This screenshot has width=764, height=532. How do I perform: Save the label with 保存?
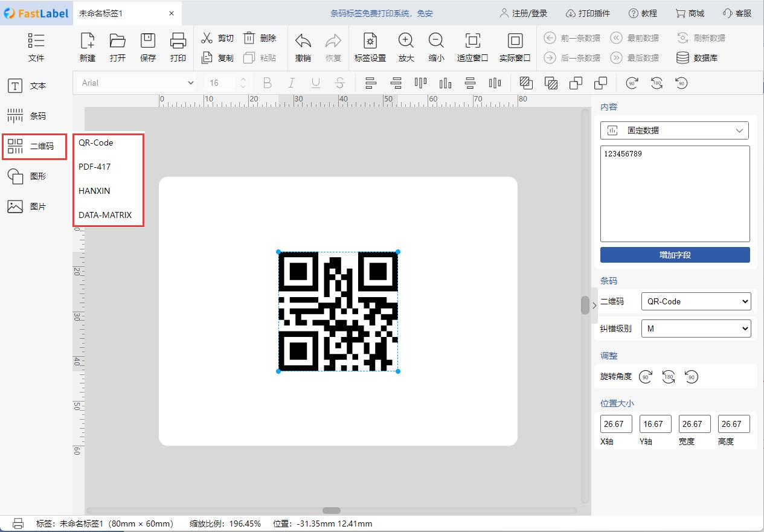click(x=148, y=48)
